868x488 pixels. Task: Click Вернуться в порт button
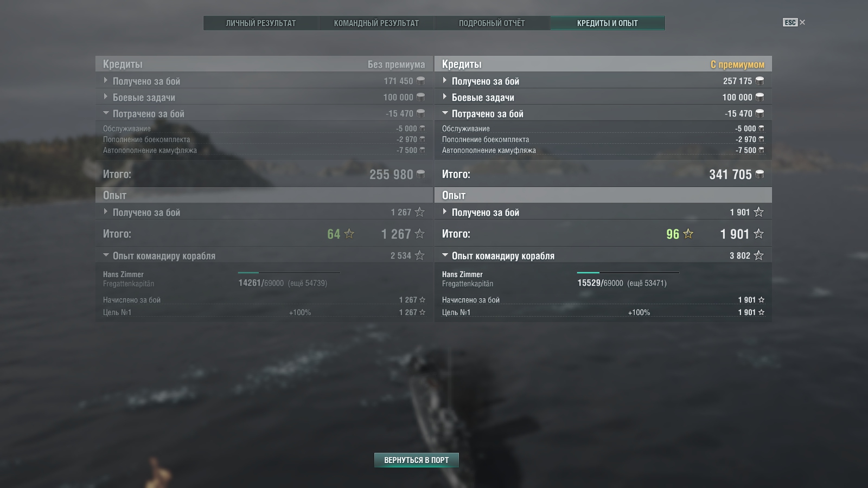[x=417, y=460]
